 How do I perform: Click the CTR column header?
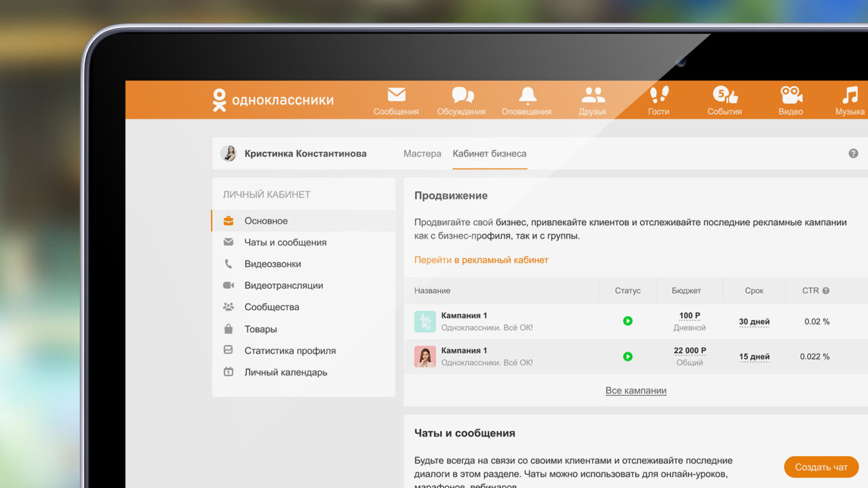810,291
